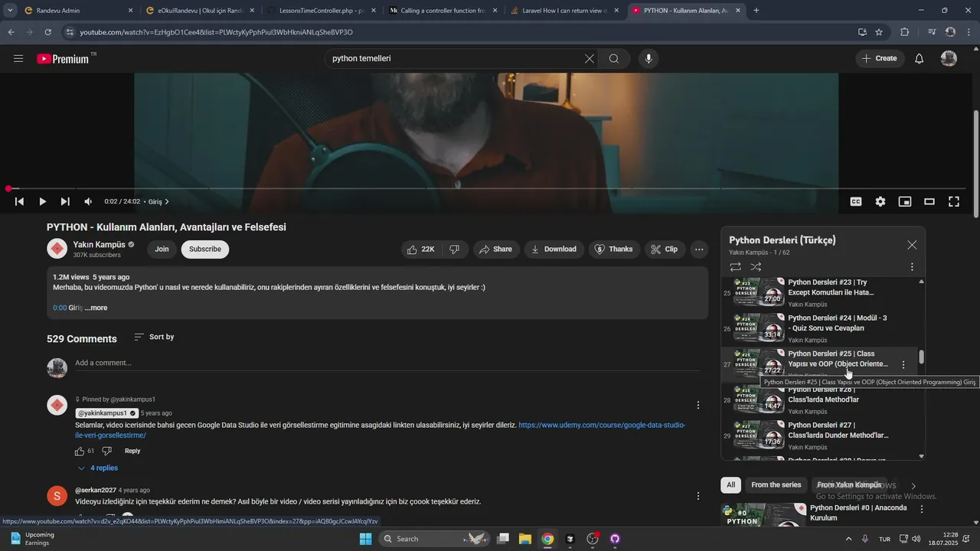Viewport: 980px width, 551px height.
Task: Enter full screen mode
Action: (x=954, y=201)
